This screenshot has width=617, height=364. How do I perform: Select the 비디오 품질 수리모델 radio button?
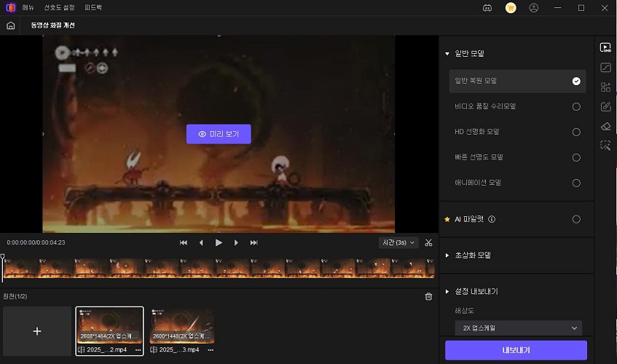[576, 106]
